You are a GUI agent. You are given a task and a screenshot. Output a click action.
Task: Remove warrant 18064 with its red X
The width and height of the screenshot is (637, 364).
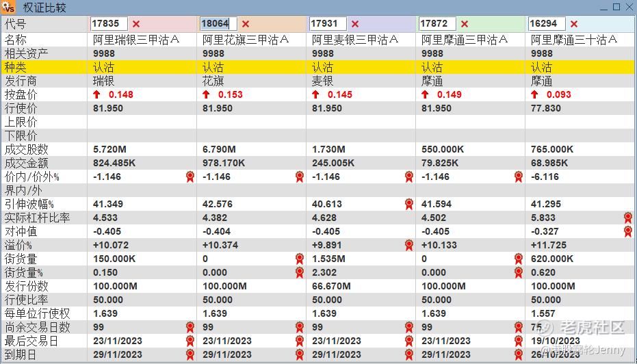click(246, 24)
